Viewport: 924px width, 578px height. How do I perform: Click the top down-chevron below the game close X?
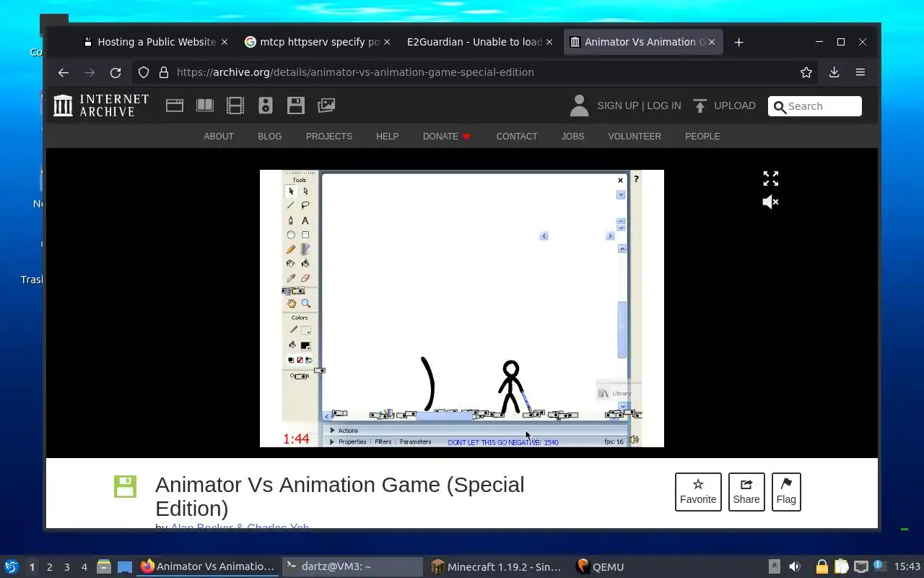621,195
